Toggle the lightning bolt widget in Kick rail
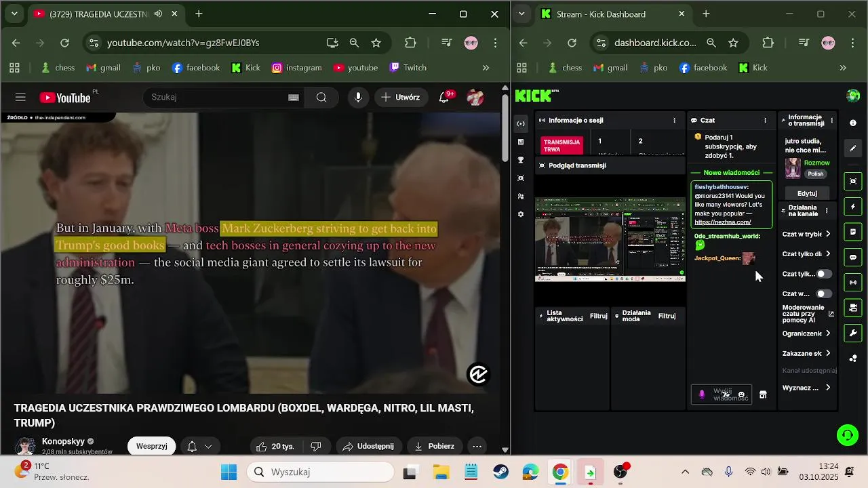 pyautogui.click(x=853, y=207)
